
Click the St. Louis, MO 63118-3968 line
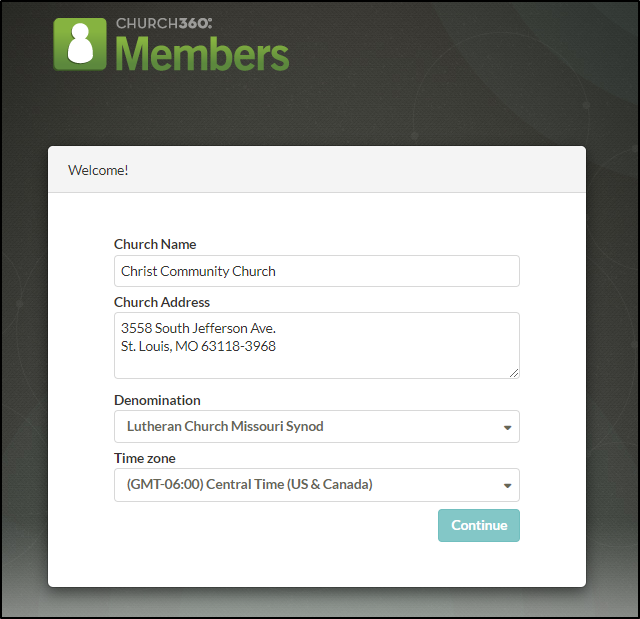[198, 346]
